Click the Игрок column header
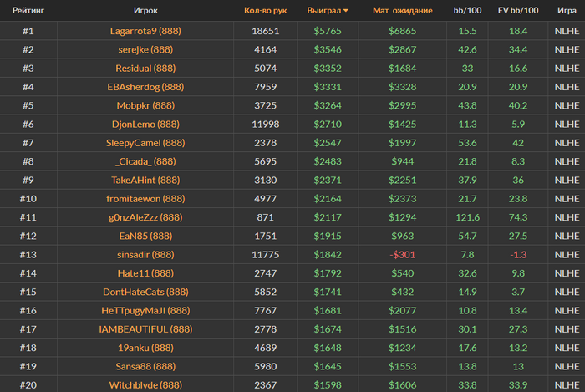This screenshot has width=585, height=392. click(x=145, y=10)
